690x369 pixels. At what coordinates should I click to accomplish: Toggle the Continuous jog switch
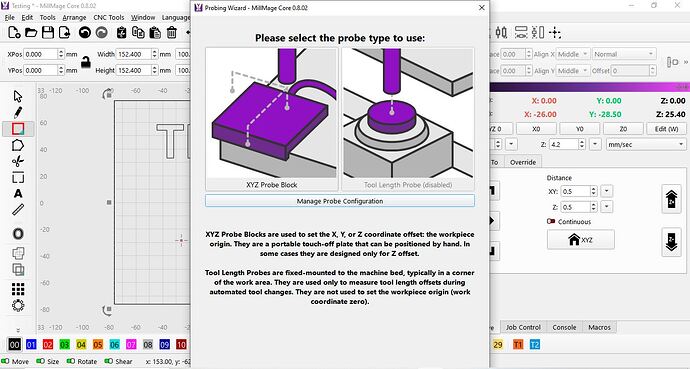pos(551,222)
